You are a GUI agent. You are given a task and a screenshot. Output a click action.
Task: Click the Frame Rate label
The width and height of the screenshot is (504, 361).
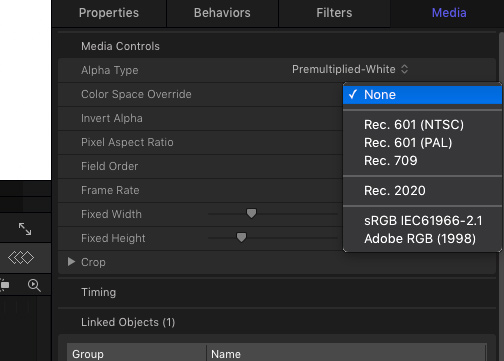coord(110,190)
